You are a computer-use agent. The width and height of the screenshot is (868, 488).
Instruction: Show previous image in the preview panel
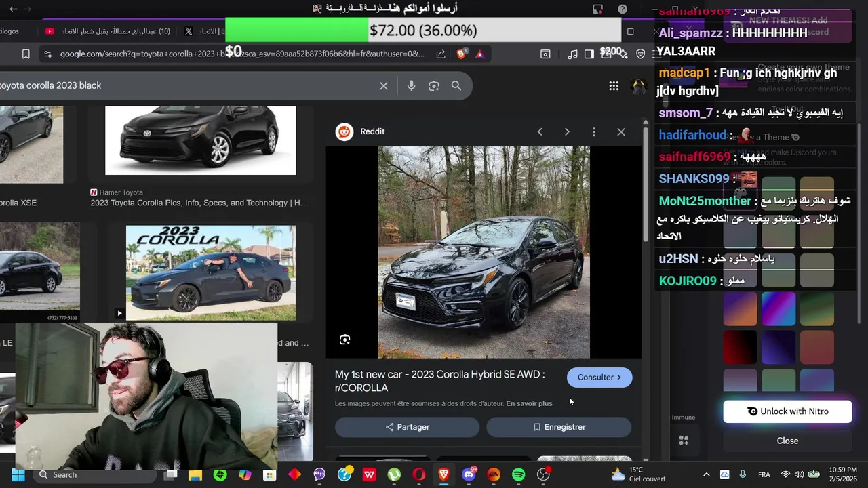(x=540, y=132)
